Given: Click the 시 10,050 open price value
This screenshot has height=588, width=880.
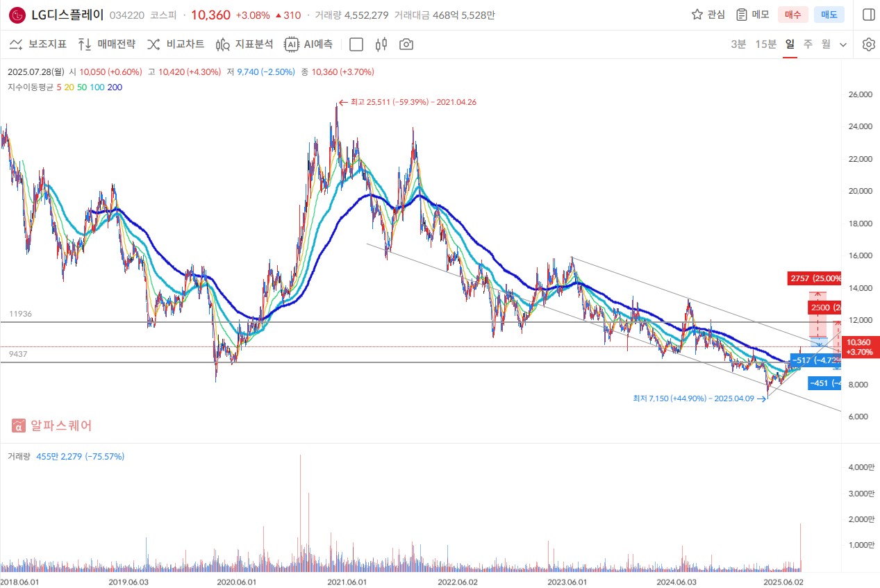Looking at the screenshot, I should pos(106,72).
